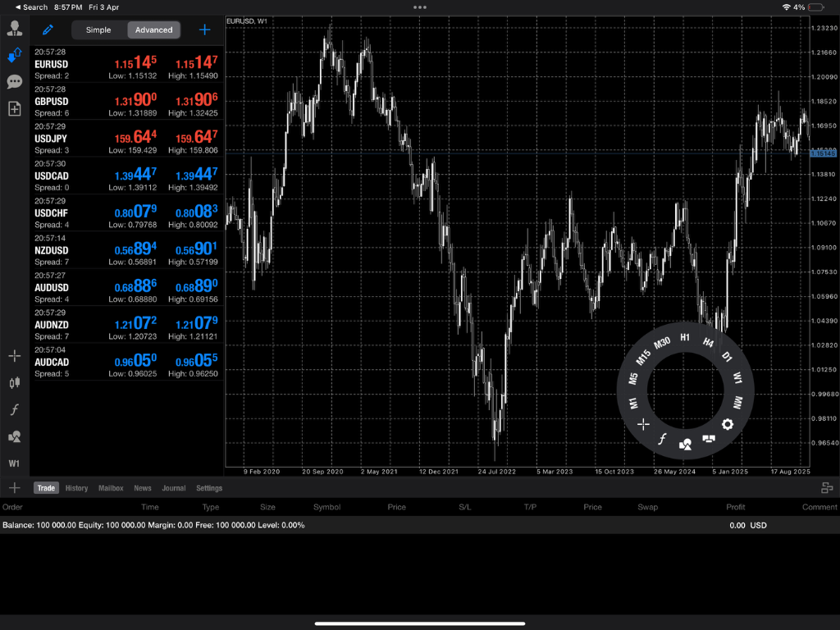
Task: Select M1 timeframe on radial menu
Action: pos(633,404)
